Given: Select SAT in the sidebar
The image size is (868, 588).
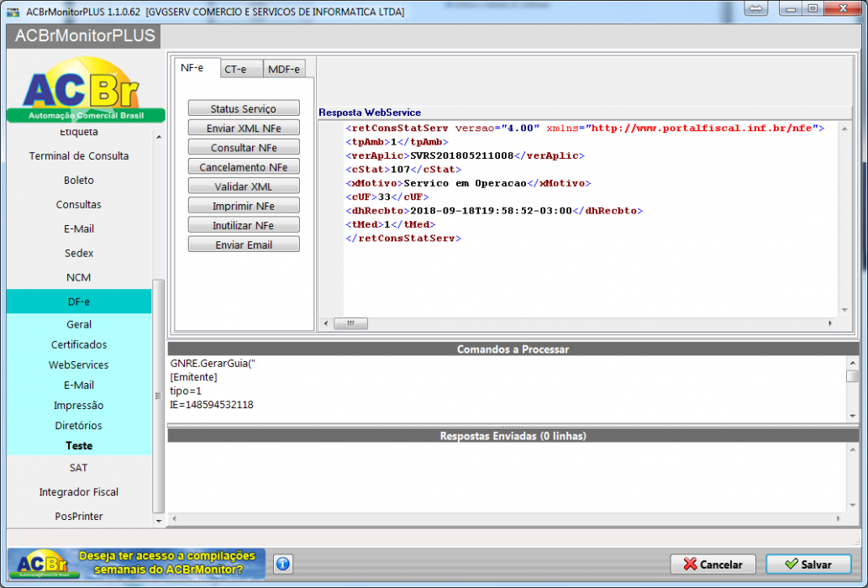Looking at the screenshot, I should [x=79, y=467].
